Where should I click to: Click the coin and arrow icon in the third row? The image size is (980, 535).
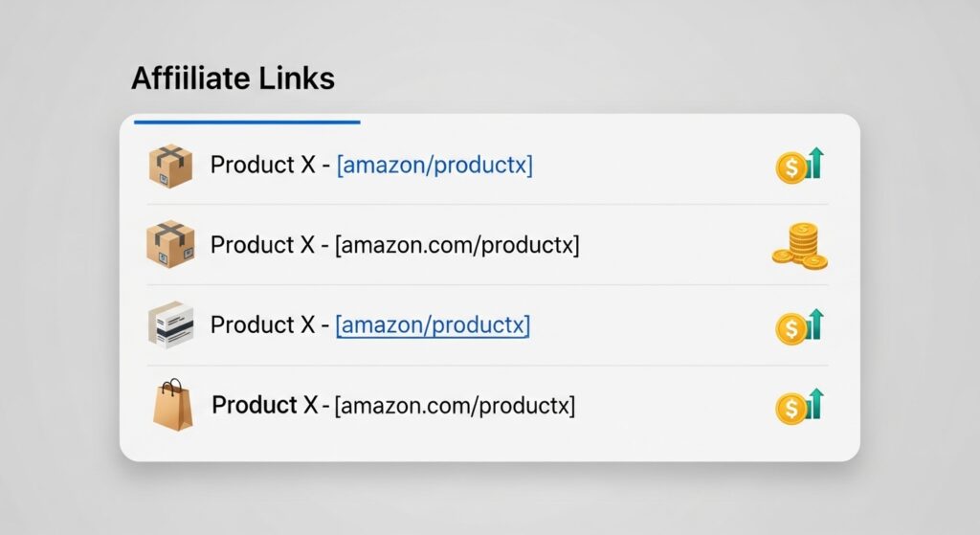799,327
